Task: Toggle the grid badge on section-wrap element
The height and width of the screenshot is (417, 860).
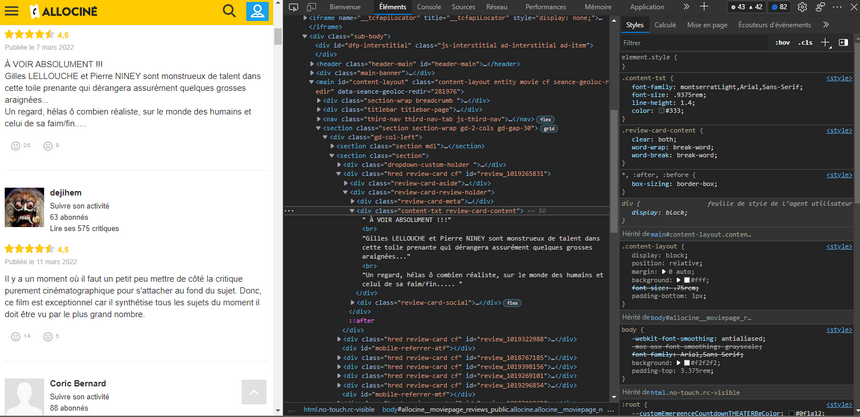Action: 547,128
